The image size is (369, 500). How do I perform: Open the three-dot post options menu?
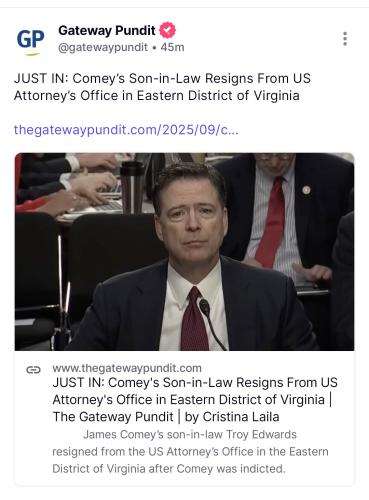[345, 39]
